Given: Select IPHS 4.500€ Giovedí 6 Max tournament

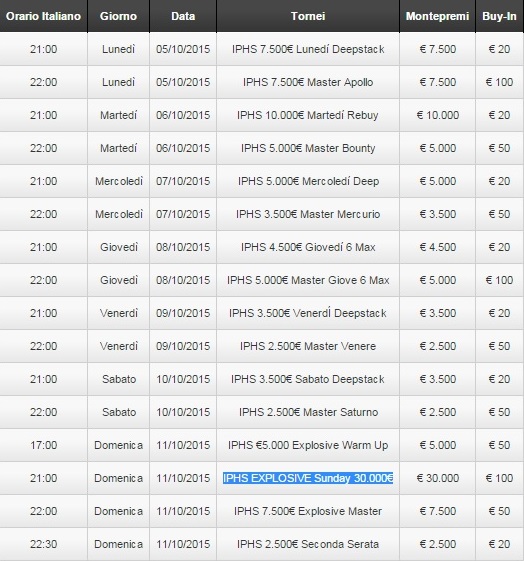Looking at the screenshot, I should coord(308,247).
